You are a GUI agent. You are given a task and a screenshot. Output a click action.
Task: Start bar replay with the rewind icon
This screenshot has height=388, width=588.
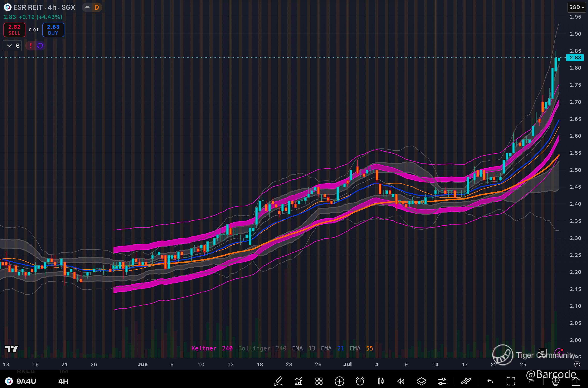[x=401, y=381]
